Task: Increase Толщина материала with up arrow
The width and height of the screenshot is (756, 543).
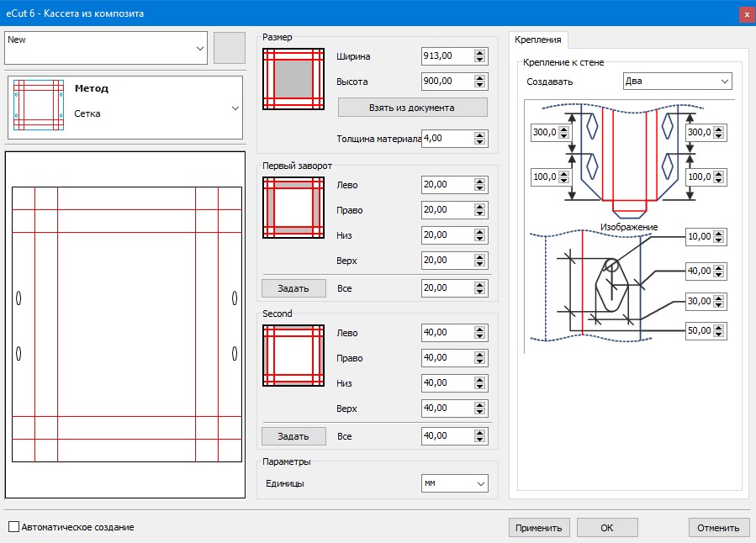Action: (x=479, y=134)
